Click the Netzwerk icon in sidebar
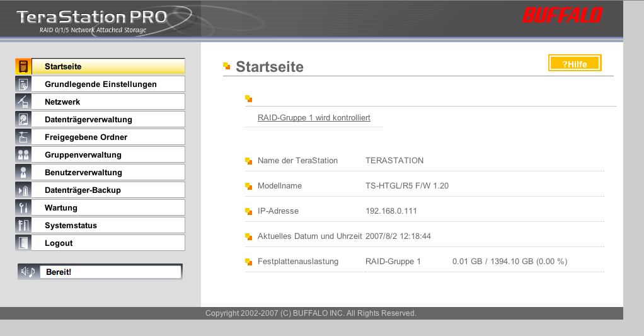The width and height of the screenshot is (644, 336). coord(23,101)
